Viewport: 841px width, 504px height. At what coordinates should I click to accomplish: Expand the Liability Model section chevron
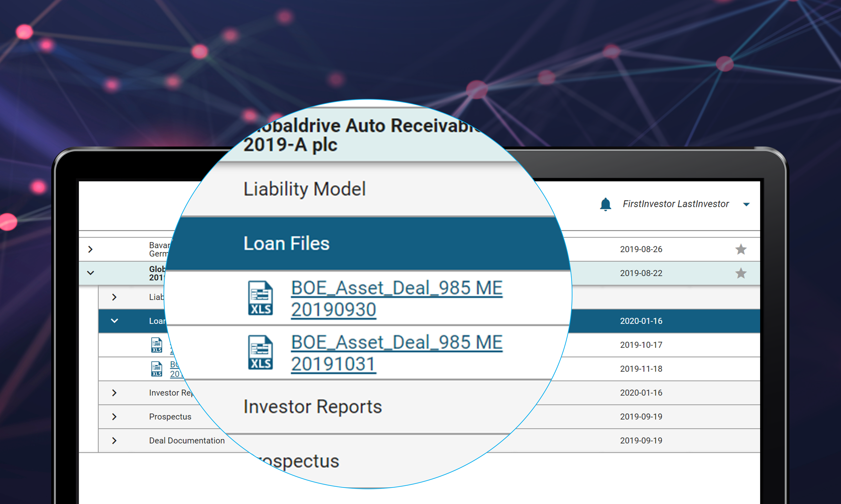tap(114, 297)
